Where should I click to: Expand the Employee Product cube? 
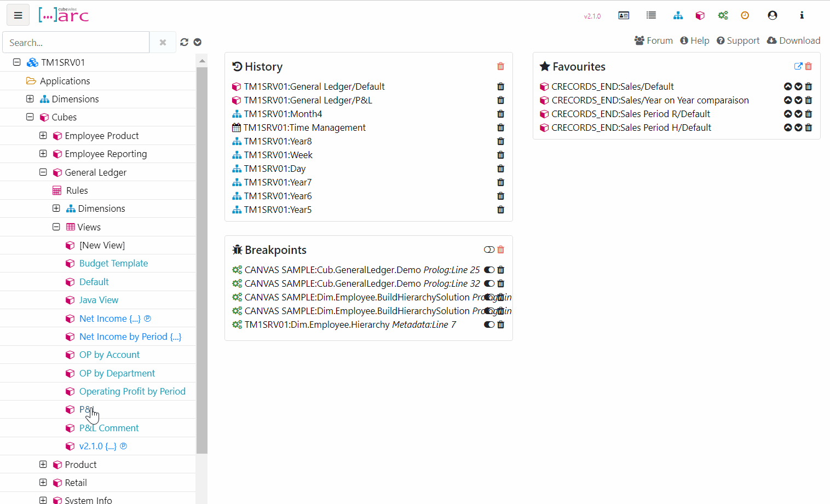(x=43, y=135)
